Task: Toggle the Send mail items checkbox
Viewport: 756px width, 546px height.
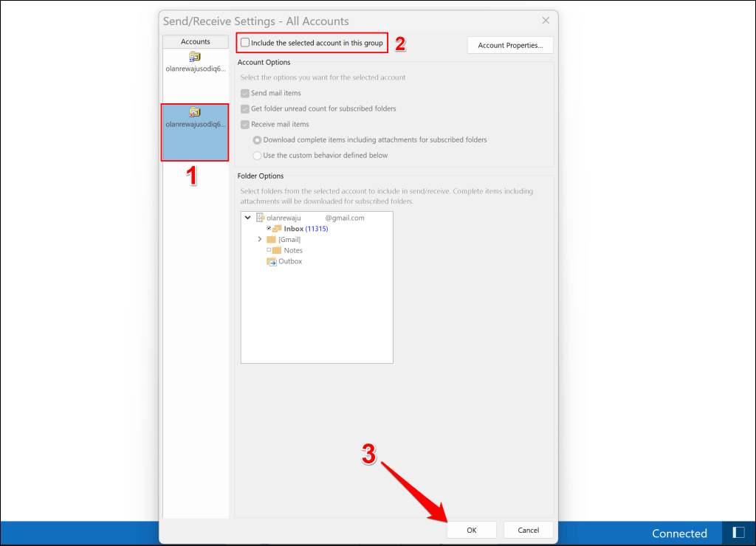Action: [245, 94]
